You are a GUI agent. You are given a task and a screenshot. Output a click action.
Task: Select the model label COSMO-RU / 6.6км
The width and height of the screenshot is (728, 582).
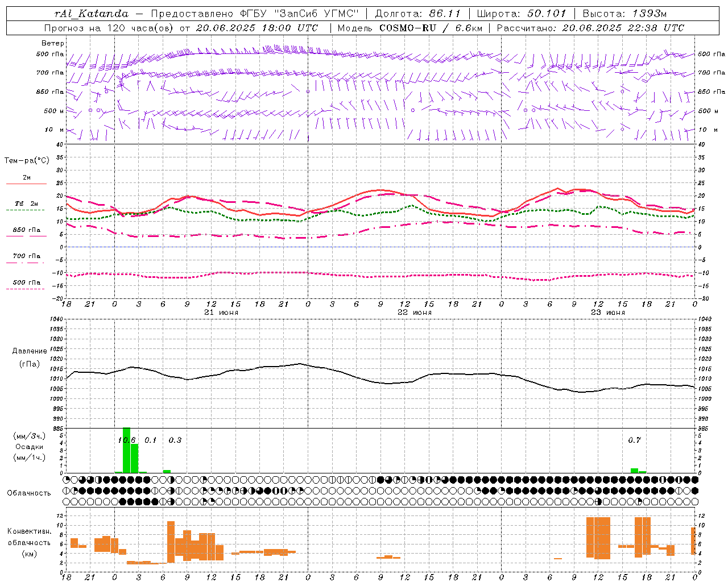click(431, 28)
